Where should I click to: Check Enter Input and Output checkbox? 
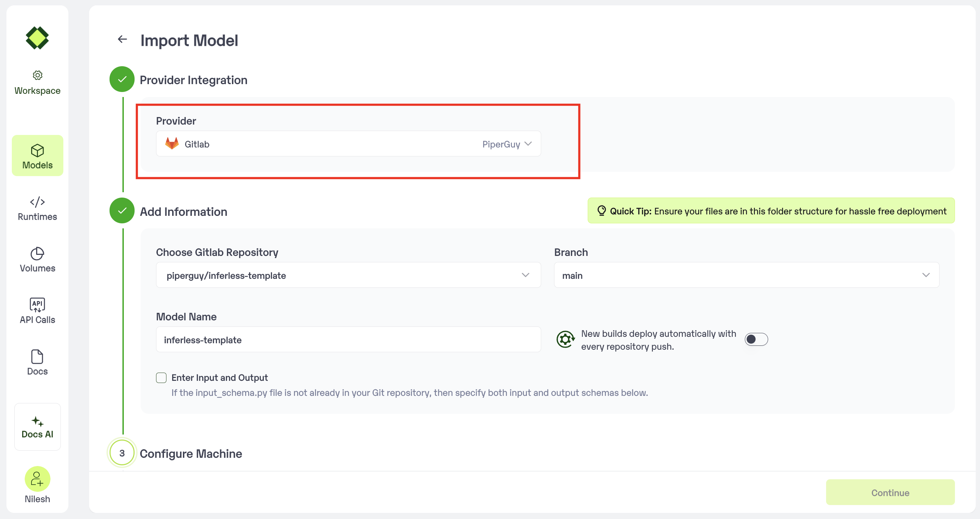pyautogui.click(x=161, y=378)
